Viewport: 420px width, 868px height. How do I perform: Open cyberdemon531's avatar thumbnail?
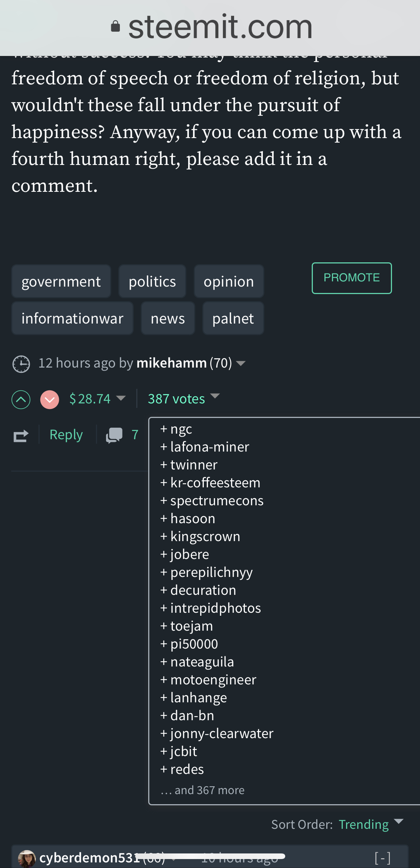pos(27,858)
